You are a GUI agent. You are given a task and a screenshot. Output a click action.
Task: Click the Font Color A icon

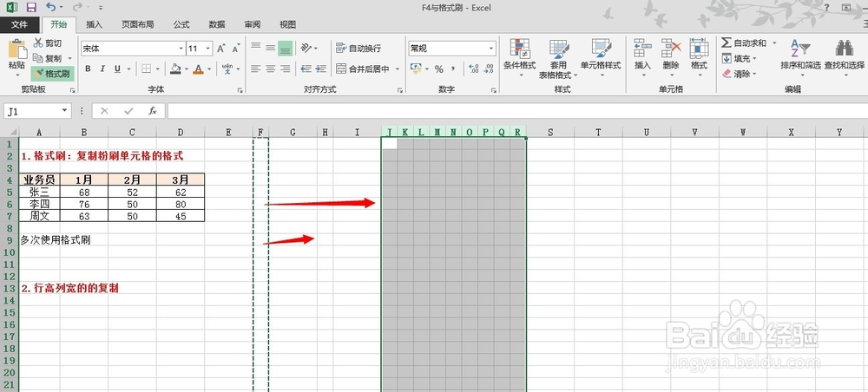[x=198, y=69]
